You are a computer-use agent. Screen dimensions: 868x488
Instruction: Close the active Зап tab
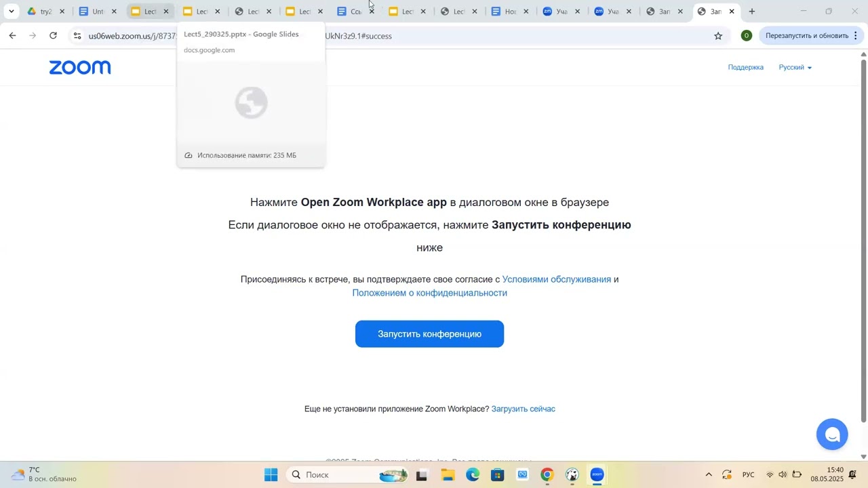point(732,12)
